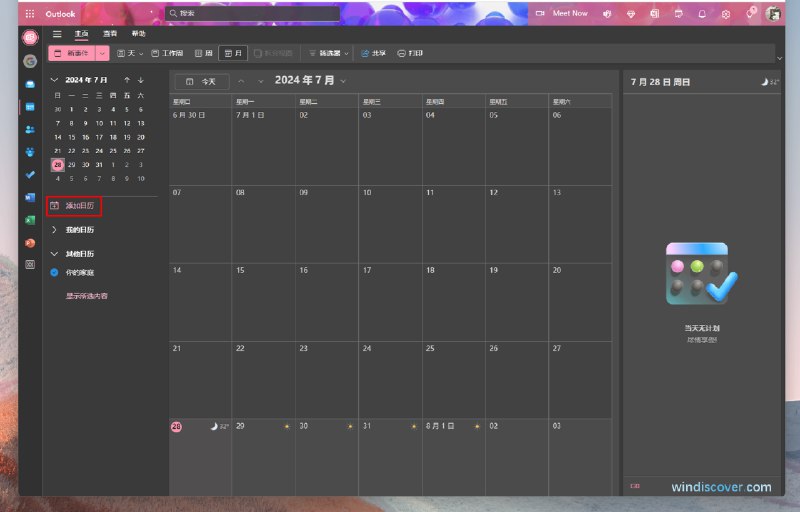Click 添加日历 (Add calendar)
Viewport: 800px width, 512px height.
click(x=74, y=206)
